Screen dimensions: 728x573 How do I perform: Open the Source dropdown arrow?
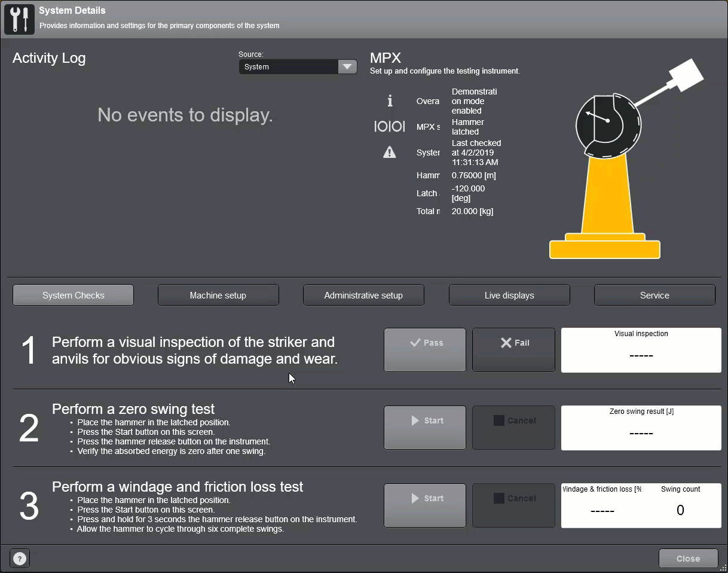point(347,67)
